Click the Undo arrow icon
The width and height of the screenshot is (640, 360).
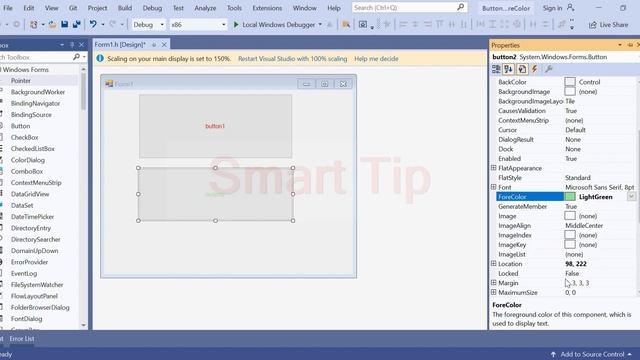coord(93,24)
